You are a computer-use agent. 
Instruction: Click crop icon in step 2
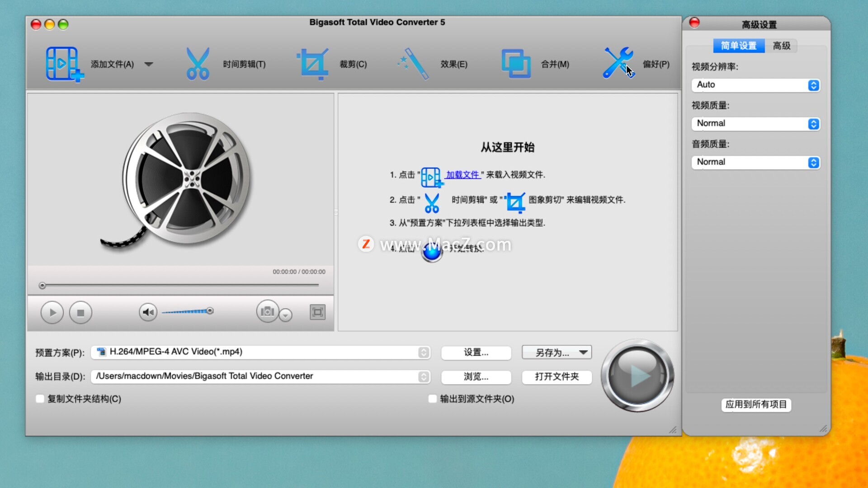tap(515, 202)
